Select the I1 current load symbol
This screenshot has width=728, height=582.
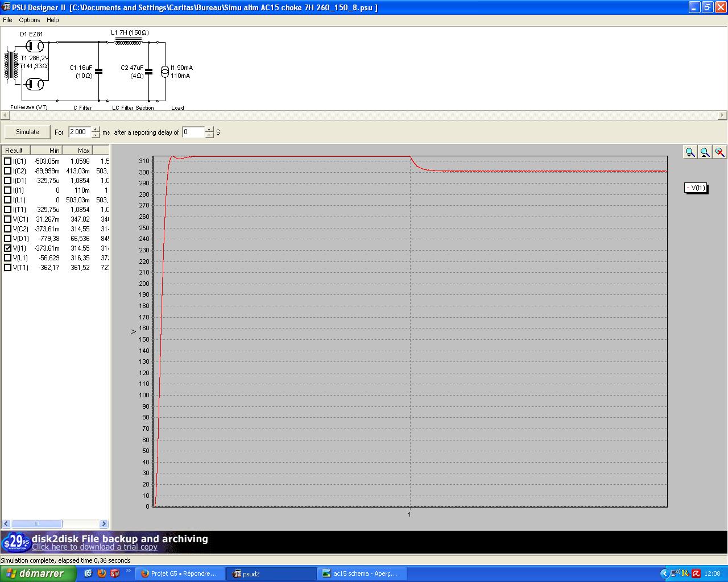[165, 72]
